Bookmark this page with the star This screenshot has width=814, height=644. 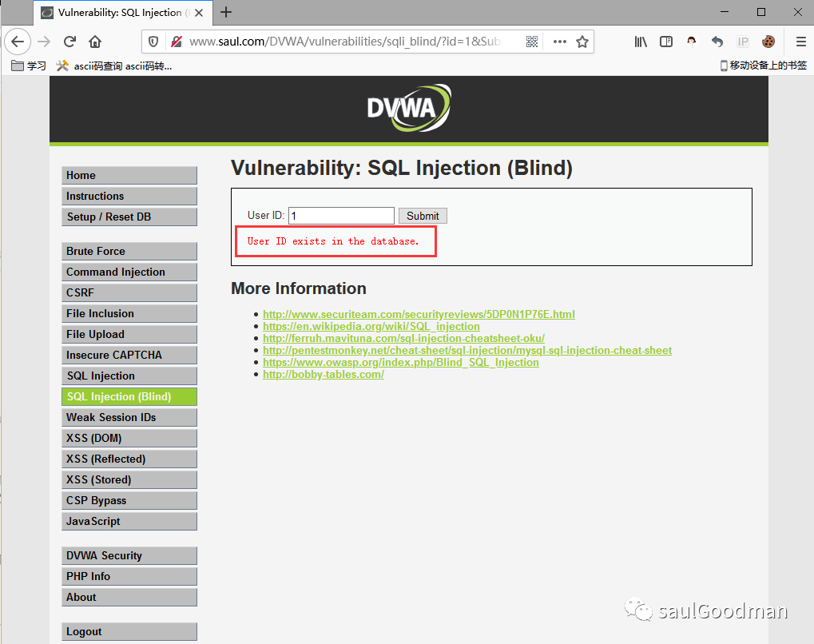pos(582,42)
